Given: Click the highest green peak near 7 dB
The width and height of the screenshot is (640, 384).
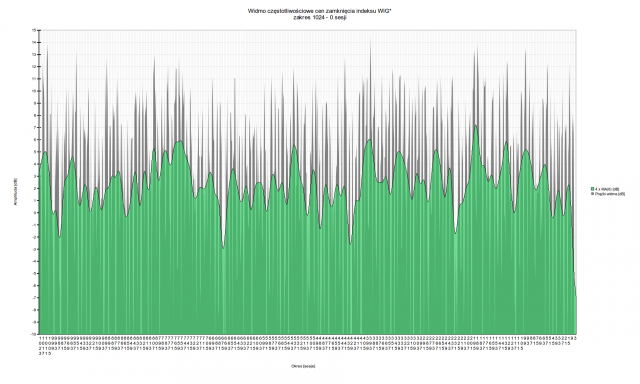Looking at the screenshot, I should 476,127.
